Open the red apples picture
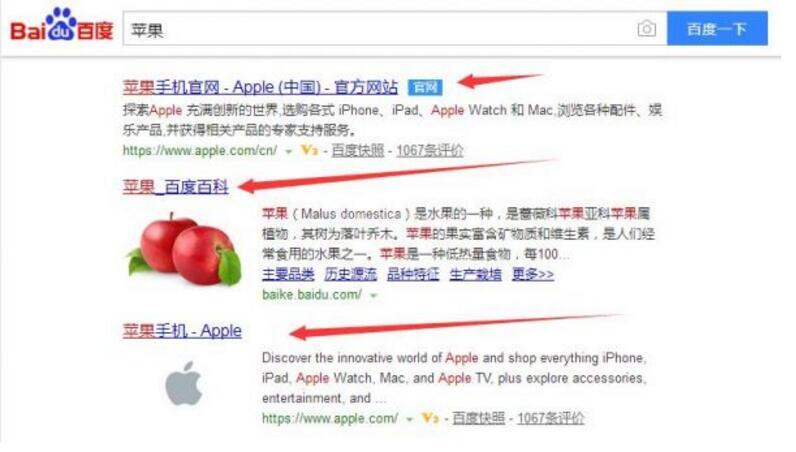This screenshot has width=796, height=452. (x=184, y=249)
